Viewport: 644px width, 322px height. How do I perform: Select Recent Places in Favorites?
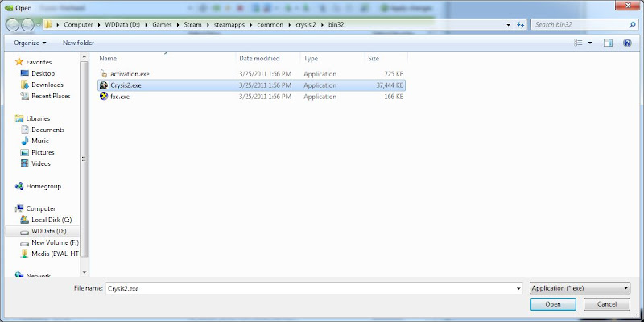(51, 96)
